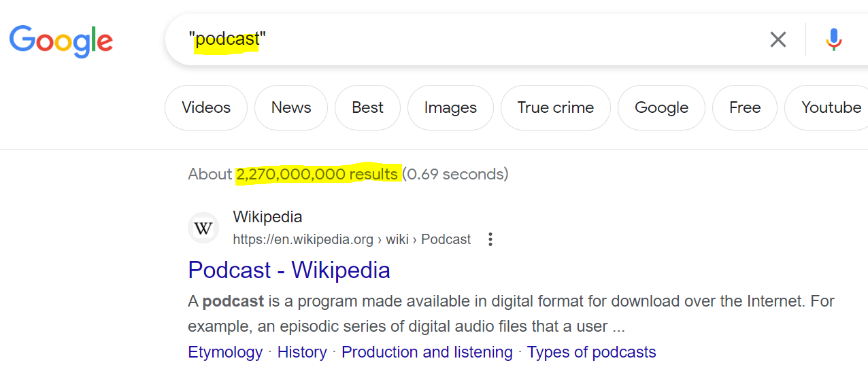
Task: Click the 2,270,000,000 results count text
Action: pos(317,174)
